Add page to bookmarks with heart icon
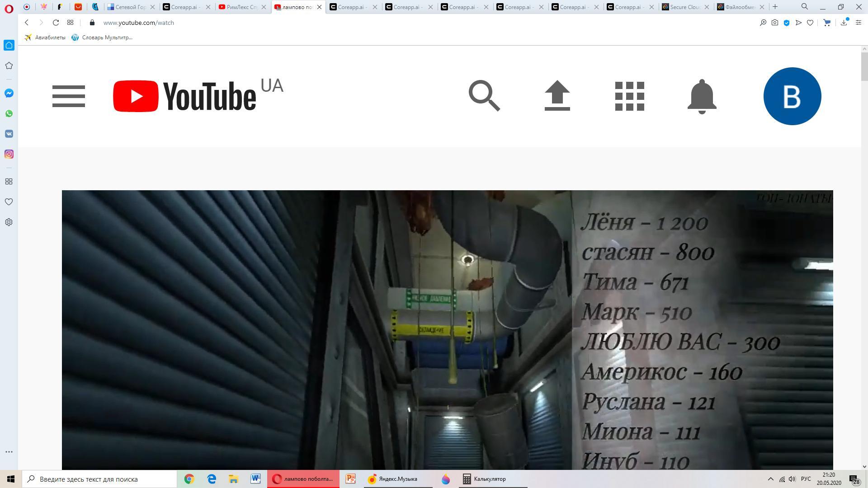868x488 pixels. click(x=810, y=23)
